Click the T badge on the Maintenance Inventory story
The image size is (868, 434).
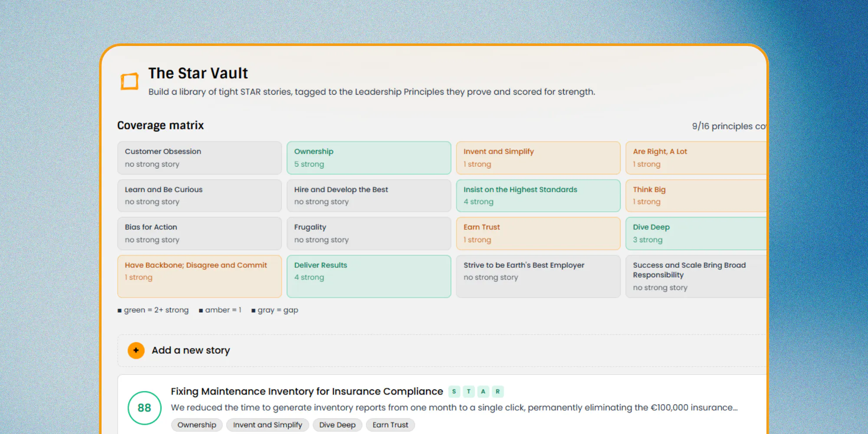click(x=469, y=391)
